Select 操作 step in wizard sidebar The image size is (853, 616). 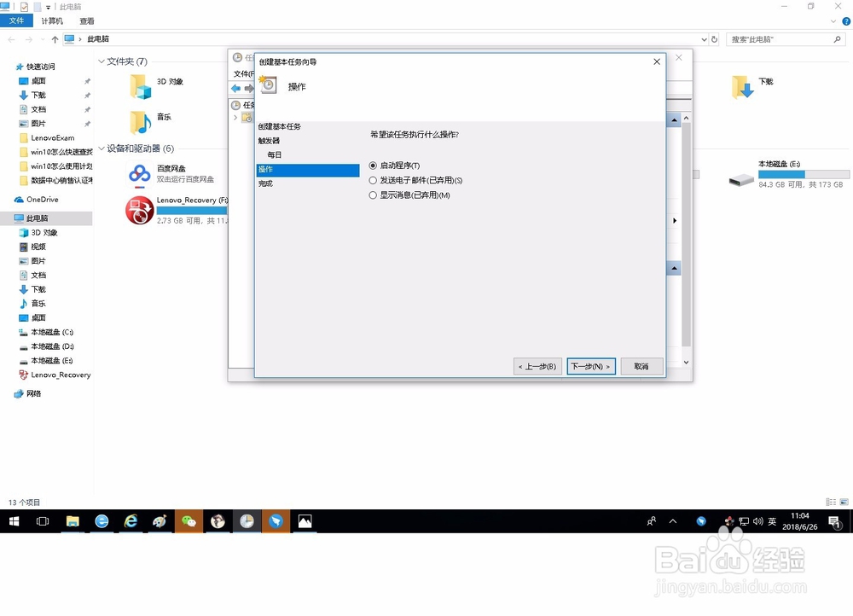tap(307, 170)
